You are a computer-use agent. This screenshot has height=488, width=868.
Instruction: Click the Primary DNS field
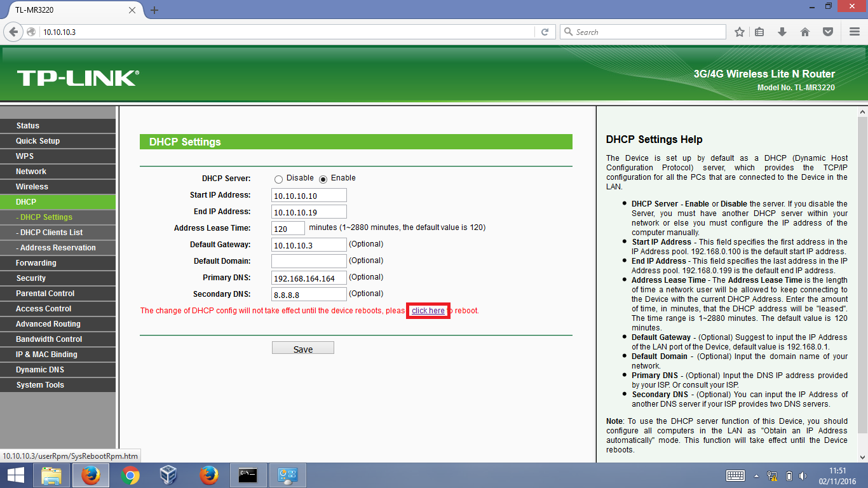[x=309, y=278]
